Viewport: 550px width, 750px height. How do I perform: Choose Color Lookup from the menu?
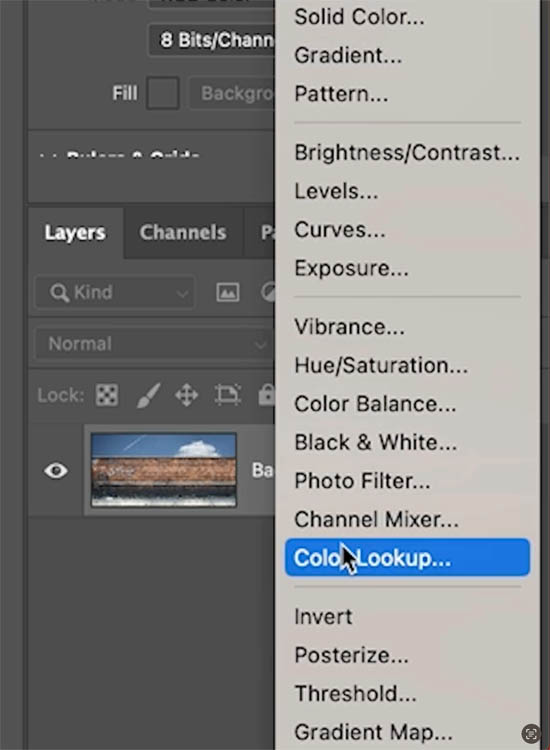pos(407,558)
